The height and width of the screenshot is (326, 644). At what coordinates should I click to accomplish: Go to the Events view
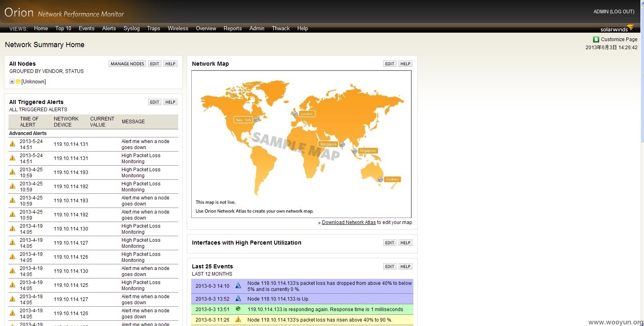tap(87, 29)
